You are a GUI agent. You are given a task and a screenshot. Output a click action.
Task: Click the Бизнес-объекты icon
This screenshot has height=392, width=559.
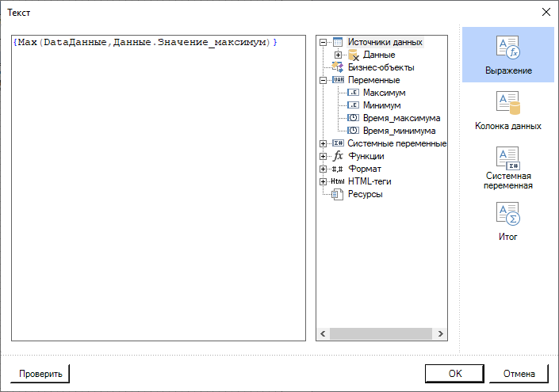click(x=338, y=67)
